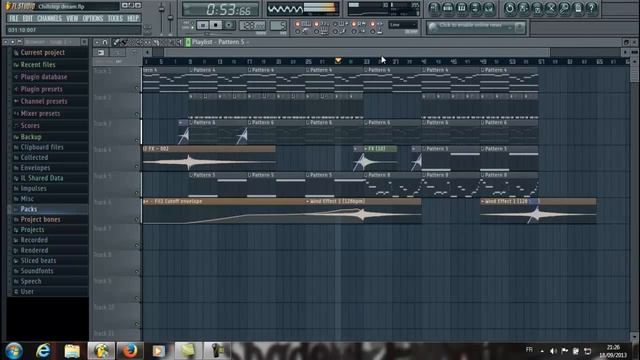The height and width of the screenshot is (360, 640).
Task: Open the VIEW menu
Action: pos(72,18)
